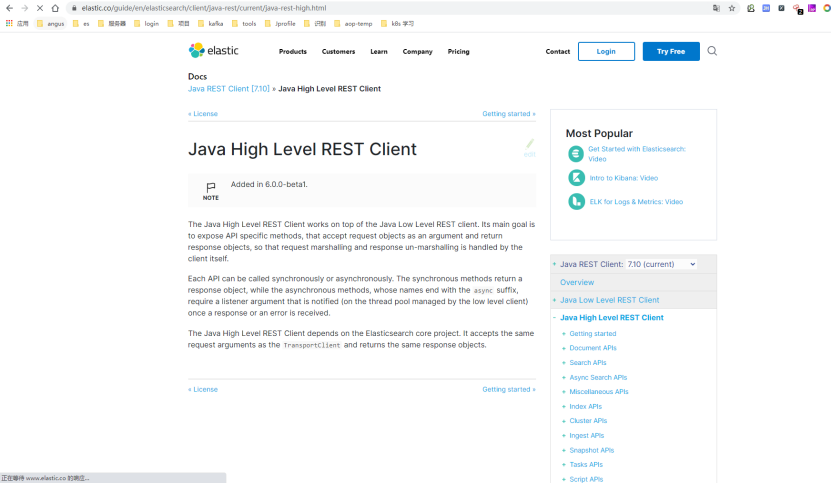Screen dimensions: 831x484
Task: Open the Contact page
Action: click(x=558, y=51)
